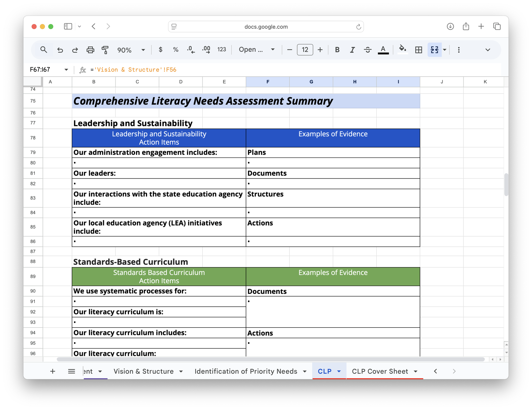Toggle strikethrough formatting

(x=368, y=50)
